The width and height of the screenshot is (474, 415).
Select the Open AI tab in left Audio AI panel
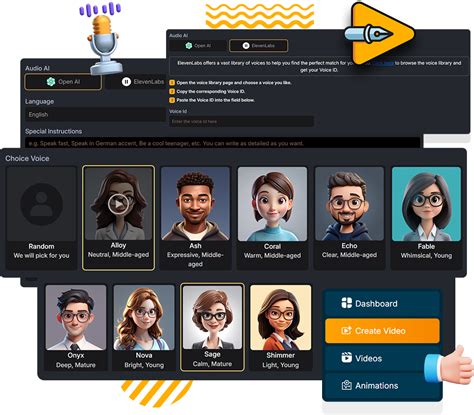[x=63, y=82]
